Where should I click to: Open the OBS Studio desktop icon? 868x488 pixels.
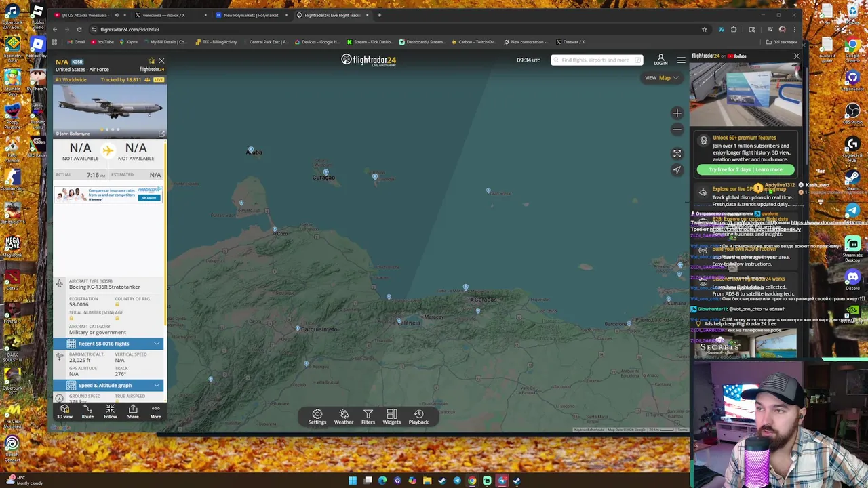click(x=852, y=113)
